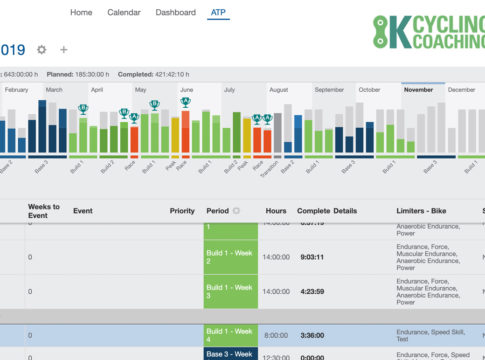Screen dimensions: 485x360
Task: Select the highlighted Build 1 - Week 4 row
Action: [242, 335]
